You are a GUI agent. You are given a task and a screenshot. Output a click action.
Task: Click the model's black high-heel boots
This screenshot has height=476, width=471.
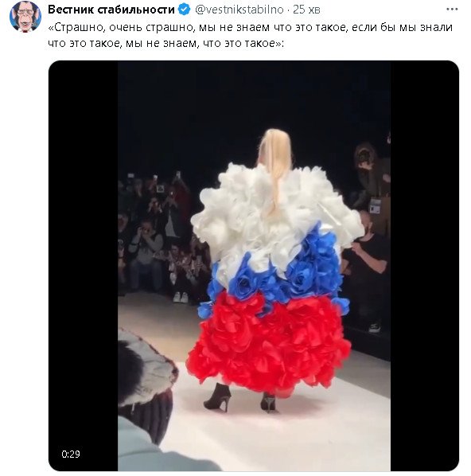(241, 398)
